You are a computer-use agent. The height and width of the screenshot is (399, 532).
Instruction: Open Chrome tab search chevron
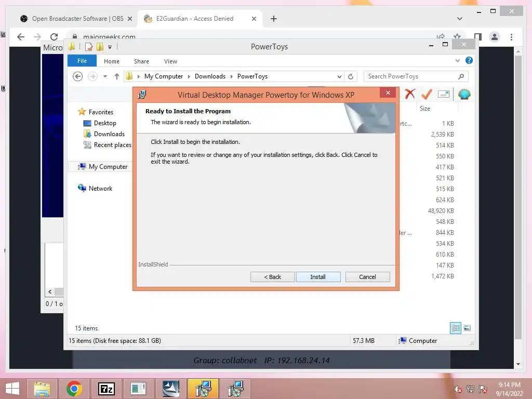click(x=460, y=19)
